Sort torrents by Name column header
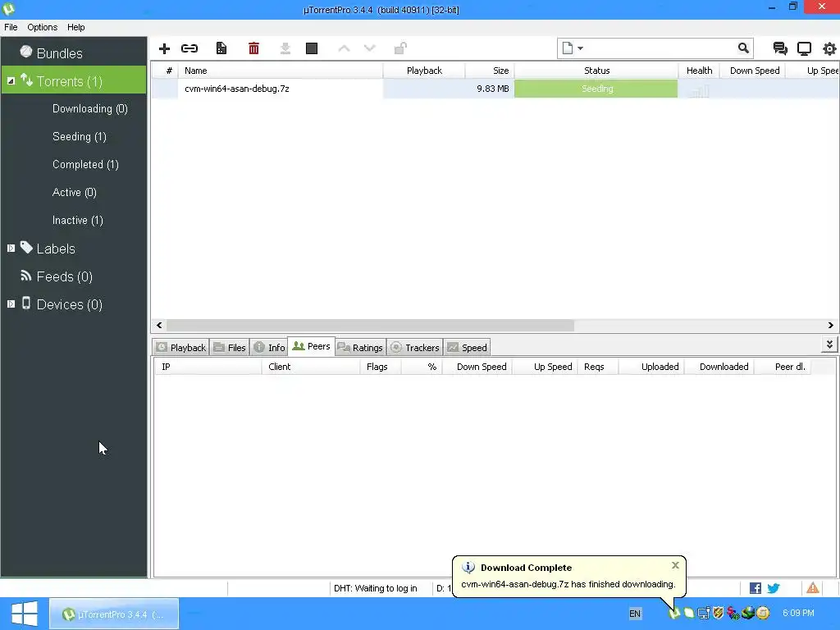 [281, 71]
